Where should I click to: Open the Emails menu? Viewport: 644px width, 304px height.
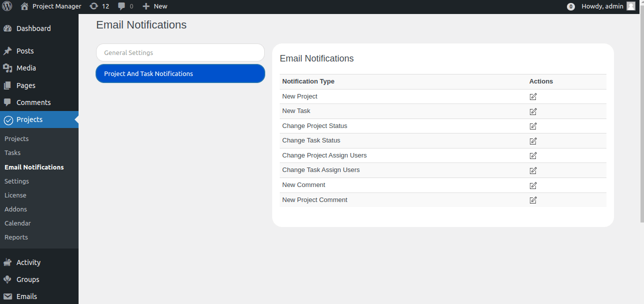click(39, 296)
